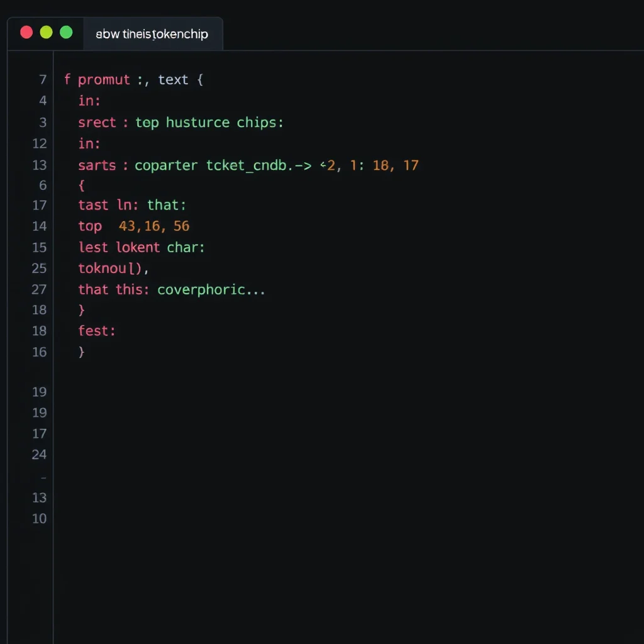This screenshot has width=644, height=644.
Task: Click line number 10 in the gutter
Action: tap(40, 518)
